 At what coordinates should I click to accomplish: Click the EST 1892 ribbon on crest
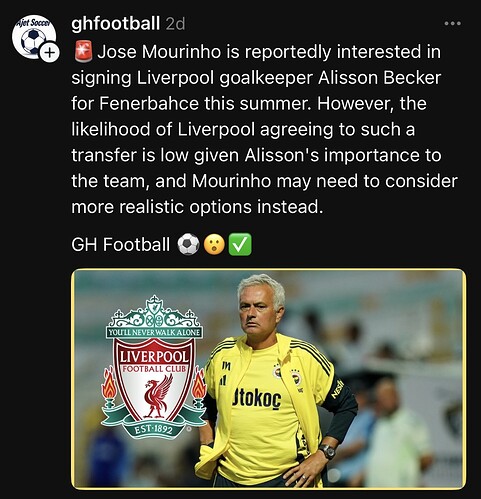coord(154,429)
